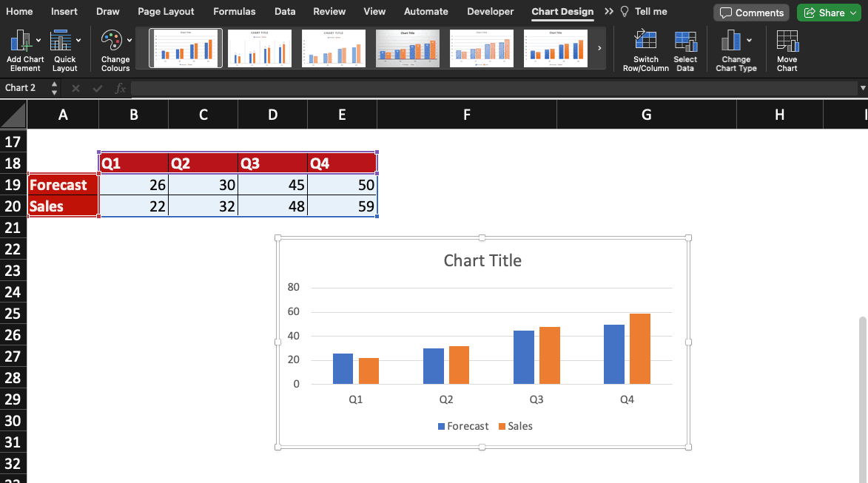Select the red Q1 header cell
Image resolution: width=868 pixels, height=483 pixels.
(133, 163)
